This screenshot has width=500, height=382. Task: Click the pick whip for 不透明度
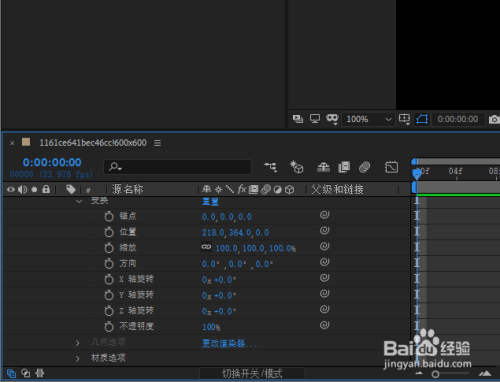325,325
